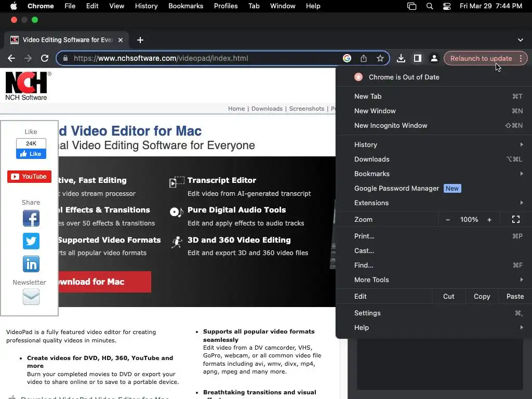The width and height of the screenshot is (532, 399).
Task: Click the Newsletter envelope icon
Action: [x=31, y=297]
